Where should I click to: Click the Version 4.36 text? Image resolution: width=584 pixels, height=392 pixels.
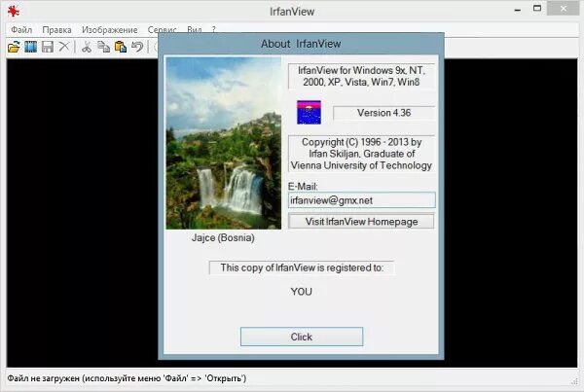tap(384, 113)
